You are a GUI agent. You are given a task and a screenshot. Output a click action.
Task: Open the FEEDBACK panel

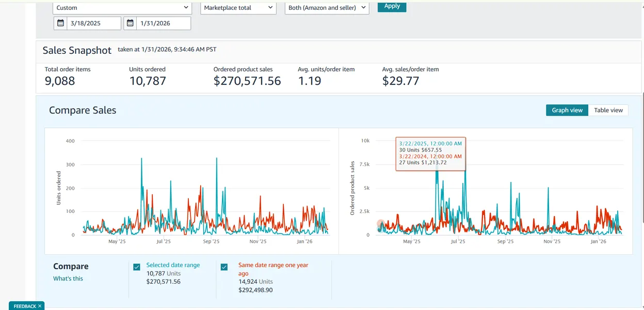pyautogui.click(x=25, y=306)
